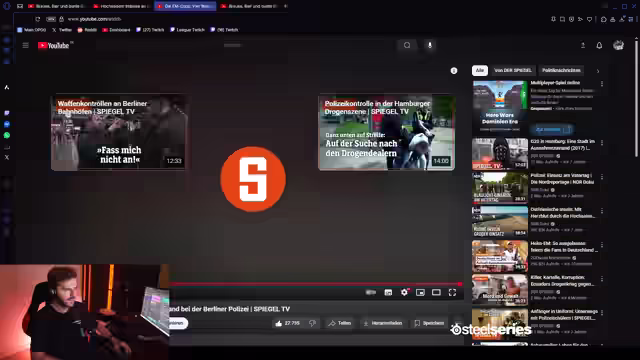
Task: Open Waffenkontrollen an Berliner Bahnhöfen end card
Action: pyautogui.click(x=119, y=133)
